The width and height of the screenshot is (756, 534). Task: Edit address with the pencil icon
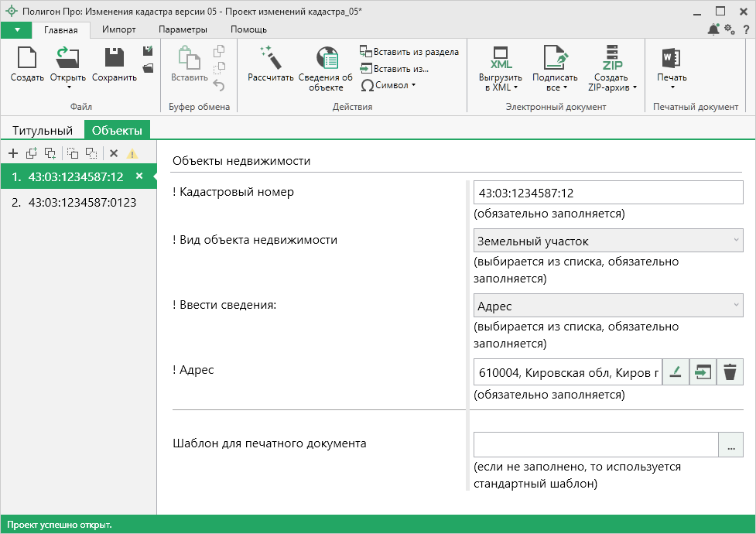coord(676,372)
